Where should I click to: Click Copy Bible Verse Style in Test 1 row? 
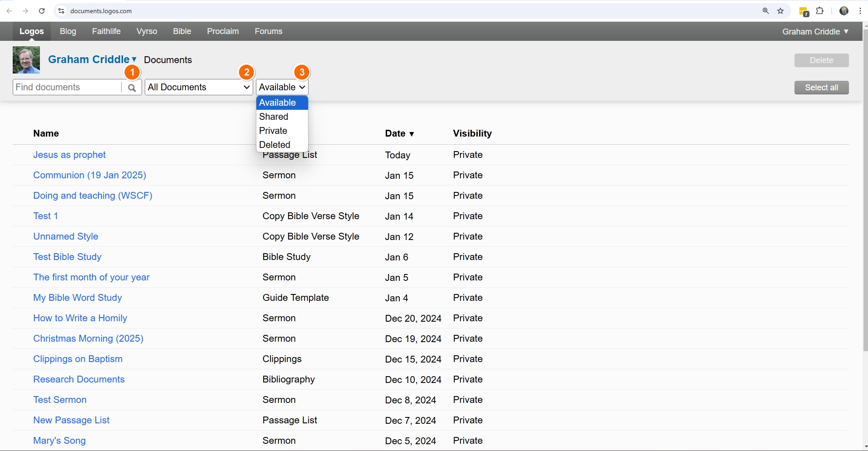pyautogui.click(x=311, y=216)
